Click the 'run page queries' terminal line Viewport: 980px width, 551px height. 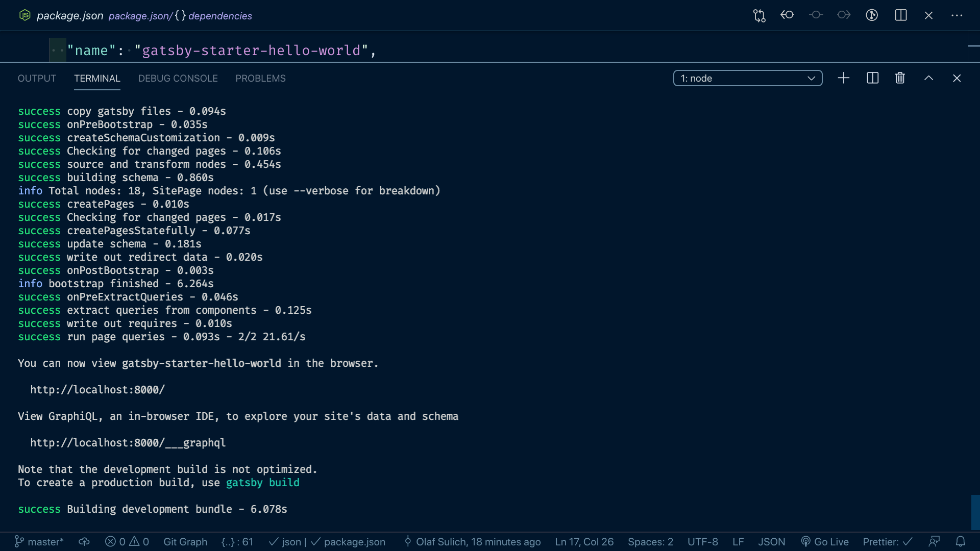click(x=162, y=337)
